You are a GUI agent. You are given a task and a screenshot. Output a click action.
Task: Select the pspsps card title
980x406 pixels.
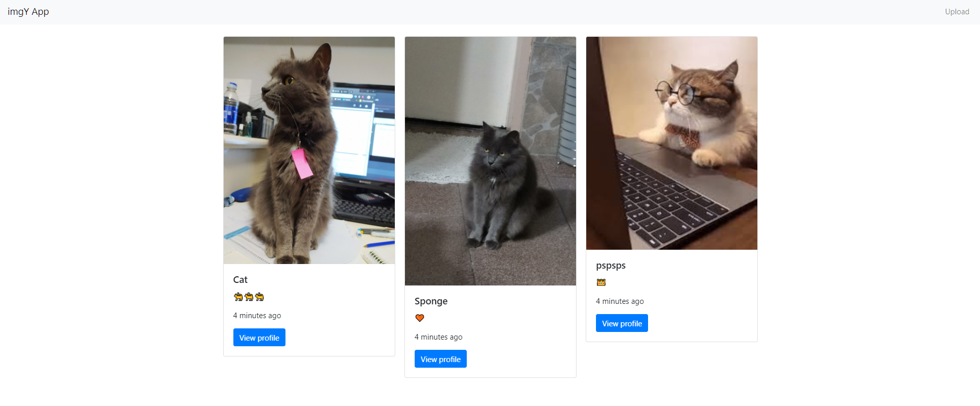[x=611, y=266]
